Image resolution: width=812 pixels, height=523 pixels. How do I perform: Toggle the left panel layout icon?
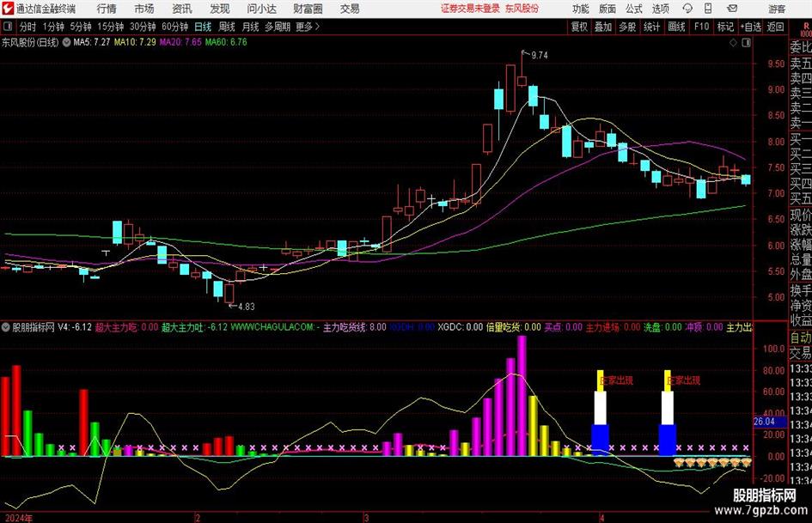click(x=7, y=27)
